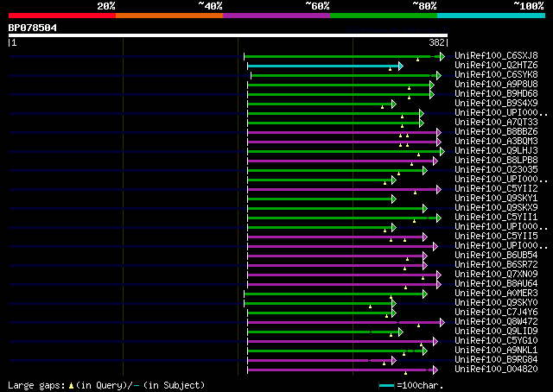This screenshot has width=553, height=392.
Task: Click the green alignment bar for Q9SKY1
Action: point(320,199)
